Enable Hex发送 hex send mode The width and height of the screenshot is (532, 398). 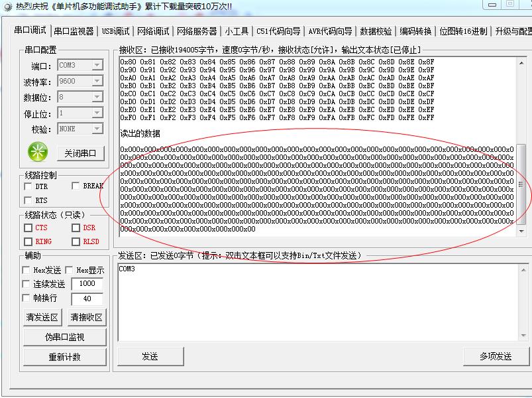pos(26,270)
